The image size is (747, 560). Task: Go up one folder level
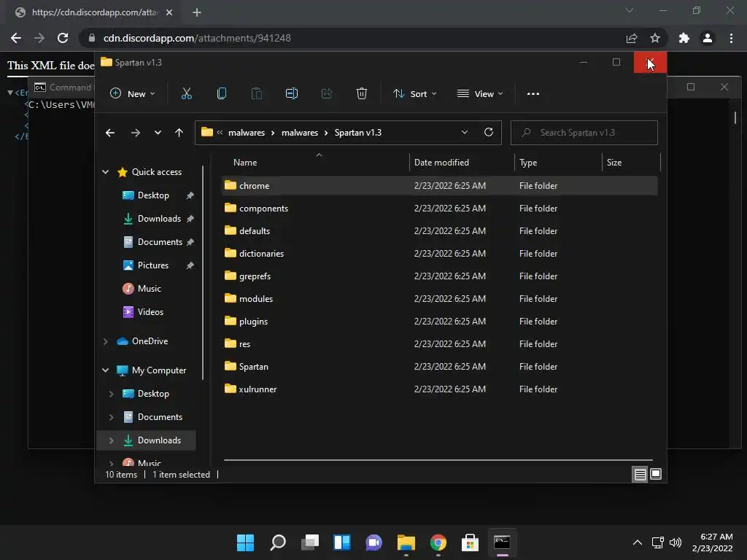coord(179,133)
